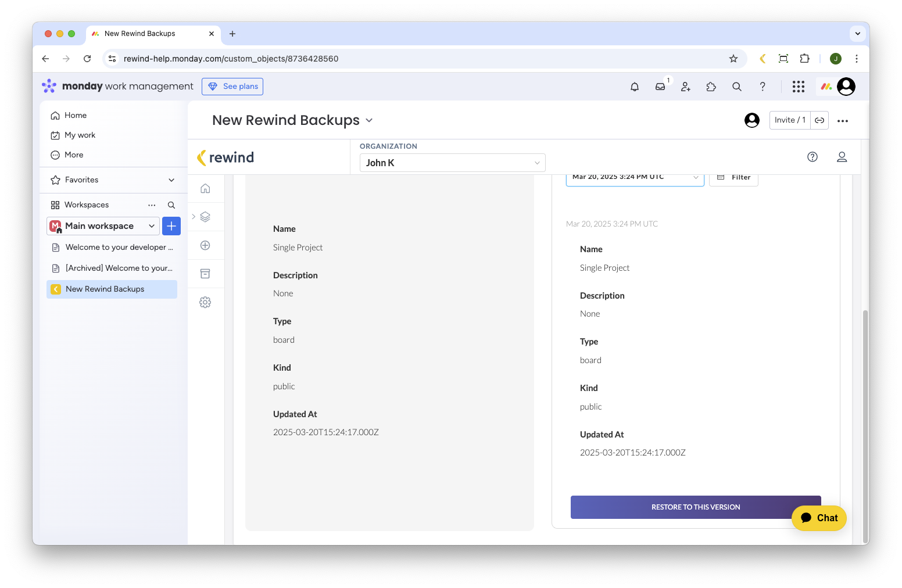This screenshot has width=902, height=588.
Task: Open the browser extensions puzzle icon
Action: (x=804, y=59)
